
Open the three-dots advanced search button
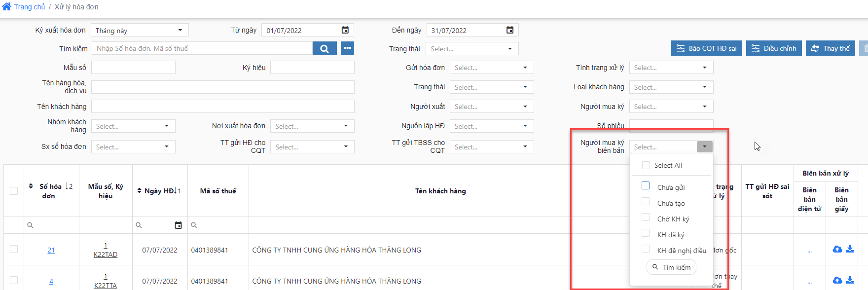[x=347, y=48]
